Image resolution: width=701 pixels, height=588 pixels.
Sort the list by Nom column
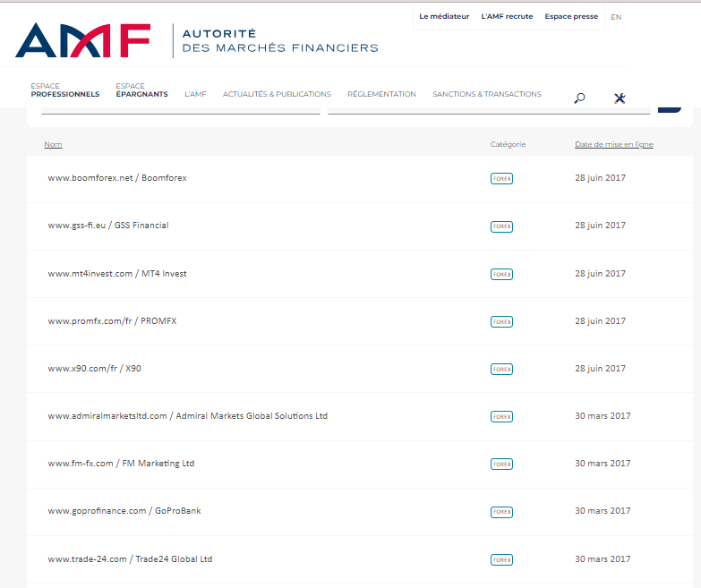53,144
